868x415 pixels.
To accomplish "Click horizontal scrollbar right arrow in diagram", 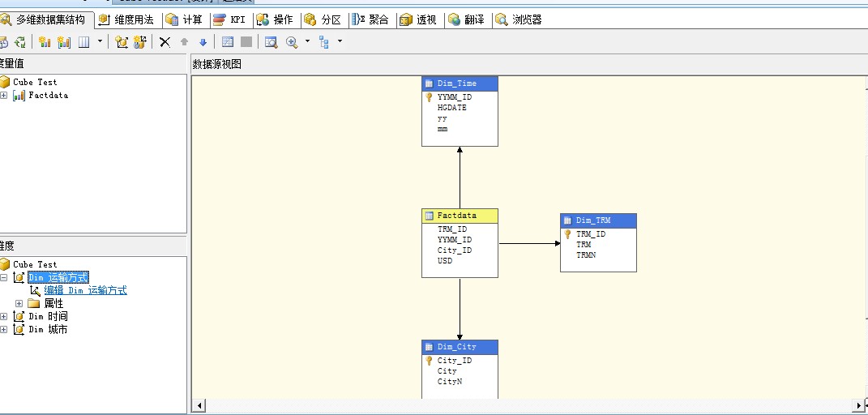I will 860,405.
